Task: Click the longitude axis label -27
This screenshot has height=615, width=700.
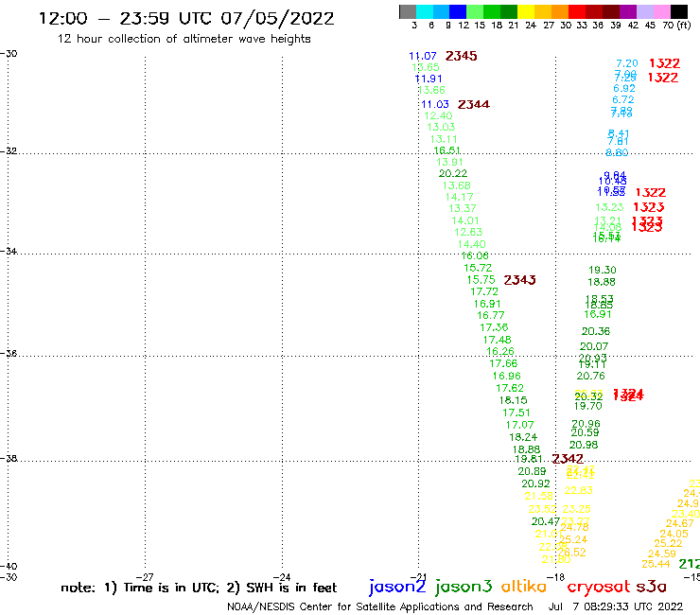Action: tap(145, 577)
